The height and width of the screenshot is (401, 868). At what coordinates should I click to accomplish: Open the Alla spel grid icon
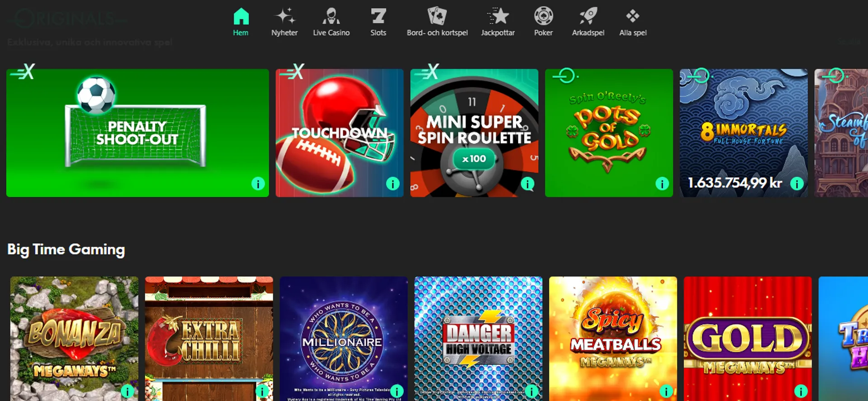pos(633,16)
